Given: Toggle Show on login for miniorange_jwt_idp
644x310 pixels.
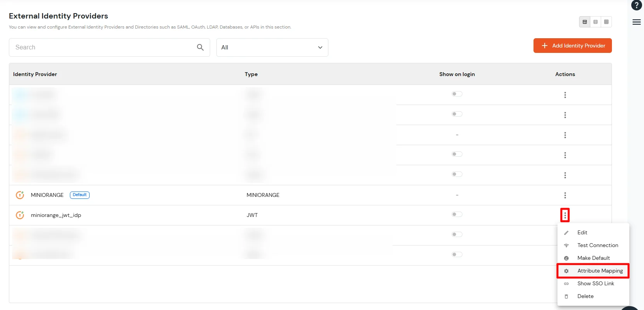Looking at the screenshot, I should pos(457,214).
